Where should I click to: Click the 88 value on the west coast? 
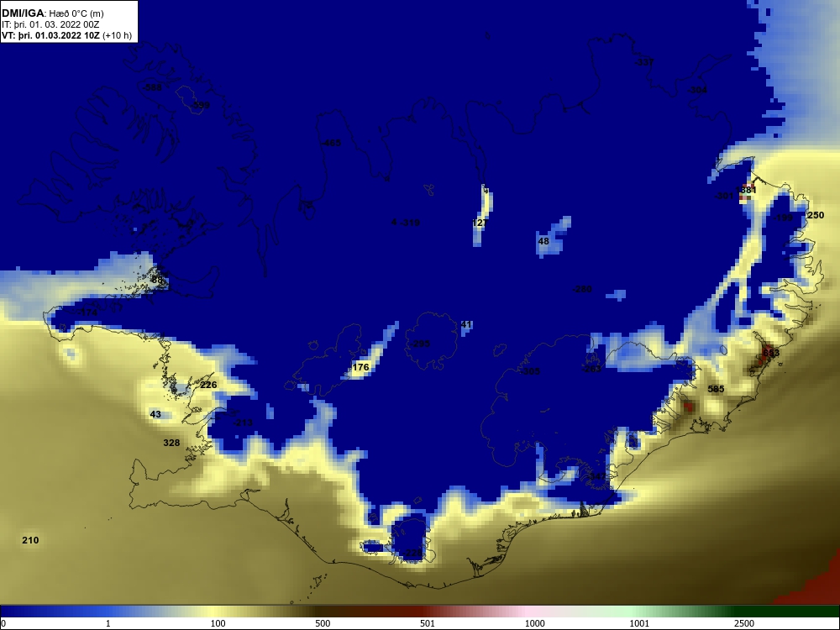coord(156,281)
